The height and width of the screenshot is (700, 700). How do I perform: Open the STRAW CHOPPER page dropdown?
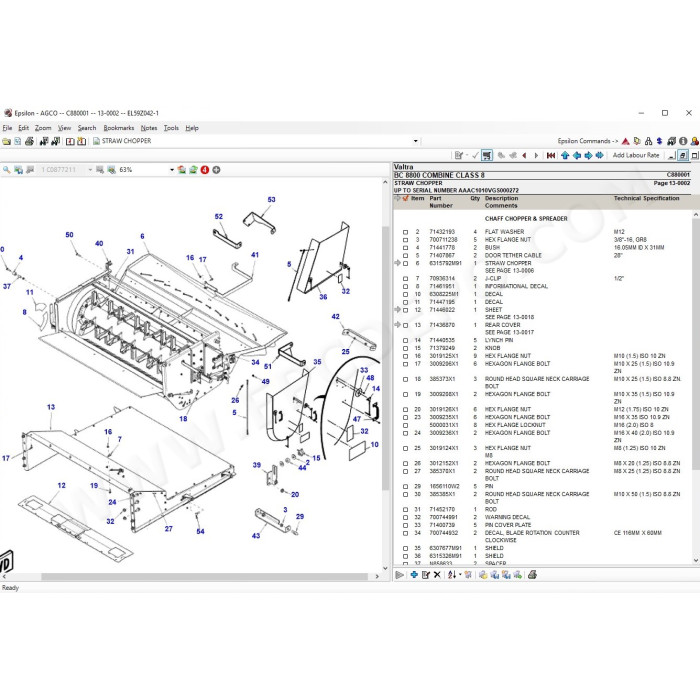[x=416, y=141]
